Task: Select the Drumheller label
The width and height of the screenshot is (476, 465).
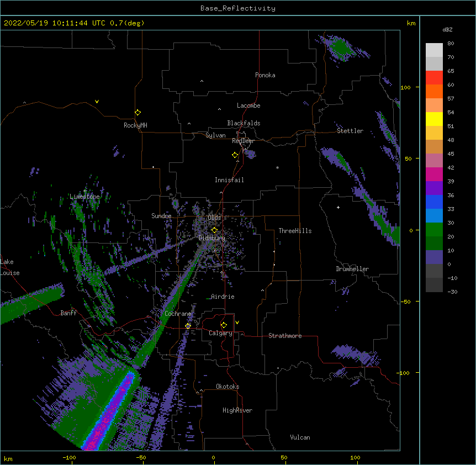Action: [x=352, y=269]
